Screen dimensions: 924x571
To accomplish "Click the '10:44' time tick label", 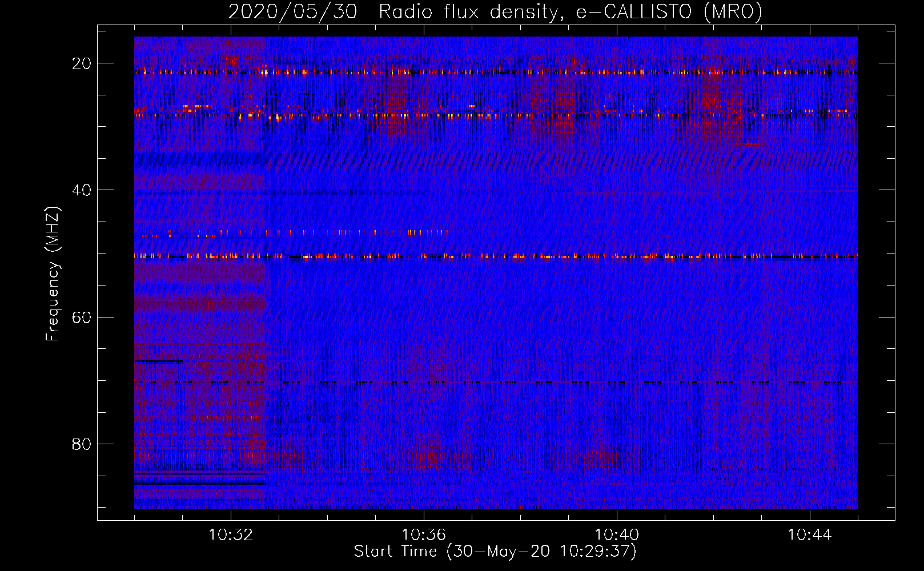I will [x=810, y=535].
